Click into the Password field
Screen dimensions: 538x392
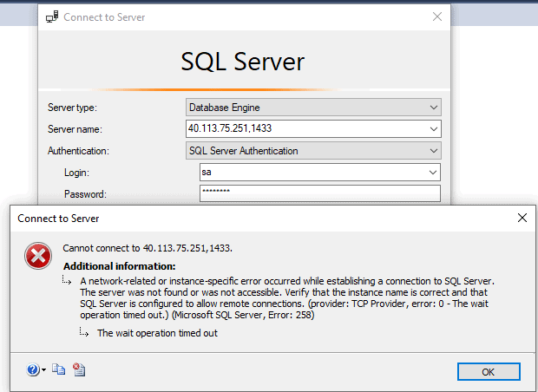point(319,193)
